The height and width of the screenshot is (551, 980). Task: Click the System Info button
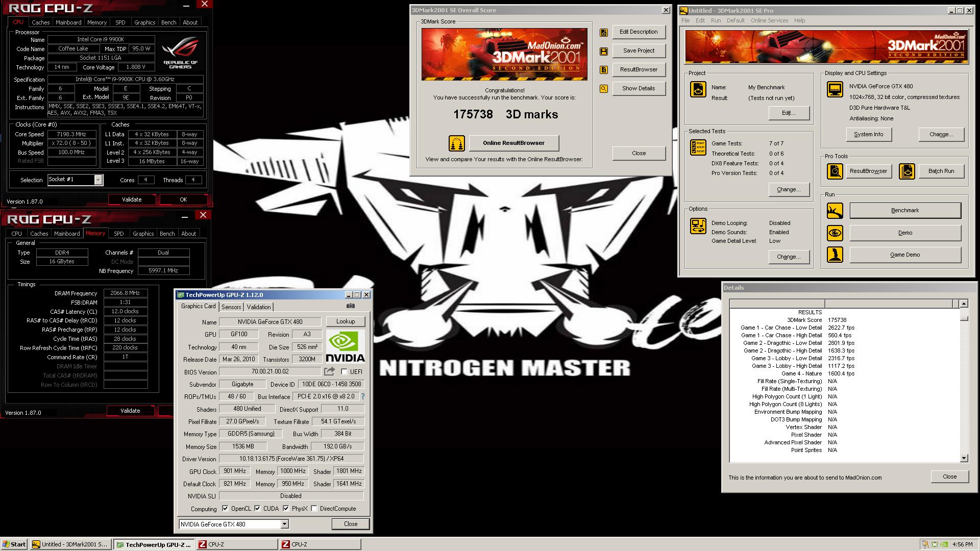[868, 135]
